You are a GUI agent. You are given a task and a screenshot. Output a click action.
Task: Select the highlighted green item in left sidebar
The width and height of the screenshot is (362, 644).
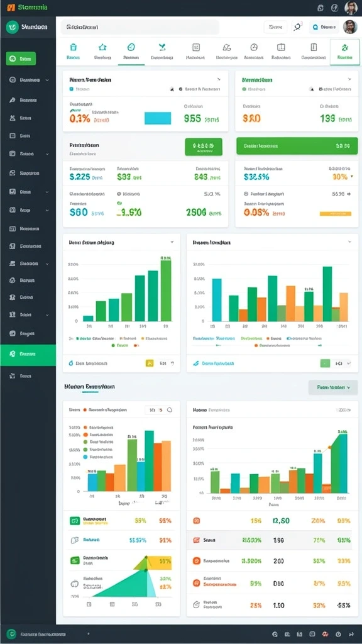(28, 355)
